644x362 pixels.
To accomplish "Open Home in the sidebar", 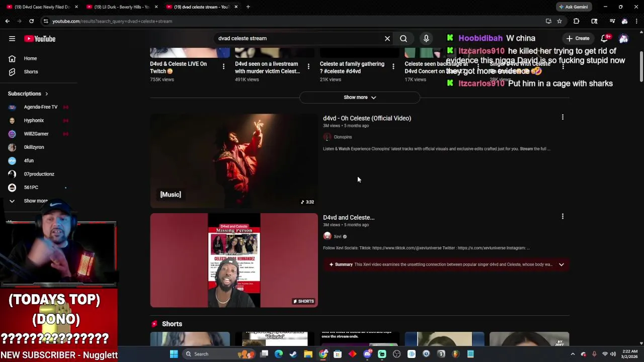I will coord(30,58).
